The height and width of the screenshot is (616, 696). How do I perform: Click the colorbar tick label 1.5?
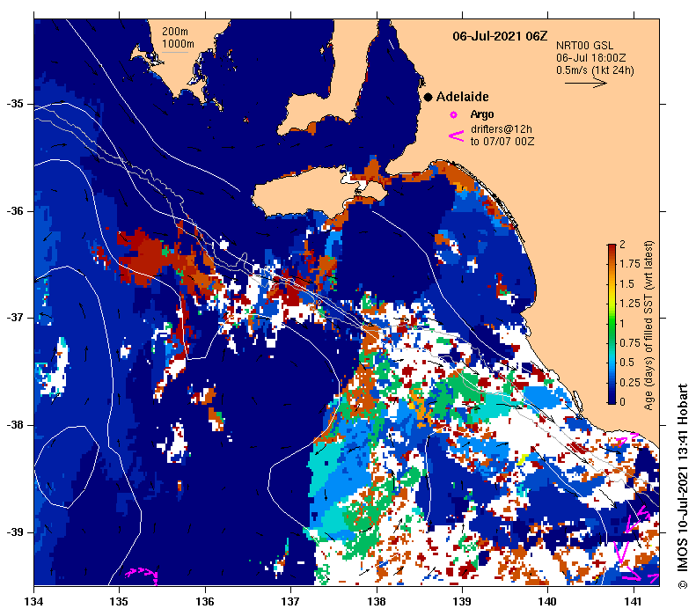(626, 284)
